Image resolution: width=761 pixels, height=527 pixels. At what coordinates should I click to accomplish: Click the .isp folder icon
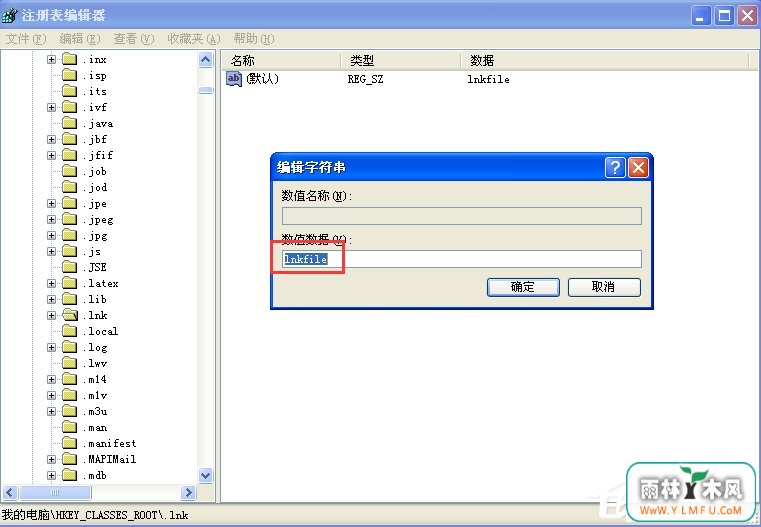(x=69, y=75)
